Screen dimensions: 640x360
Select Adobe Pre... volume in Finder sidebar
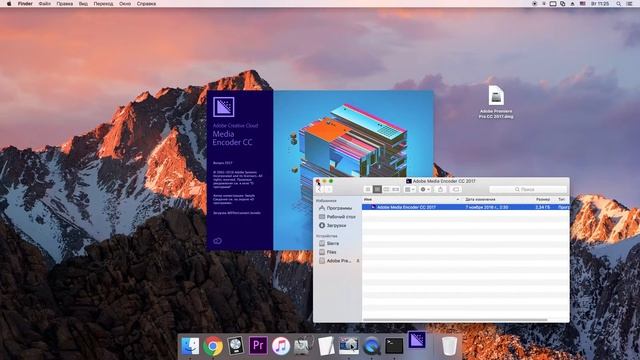[x=335, y=261]
